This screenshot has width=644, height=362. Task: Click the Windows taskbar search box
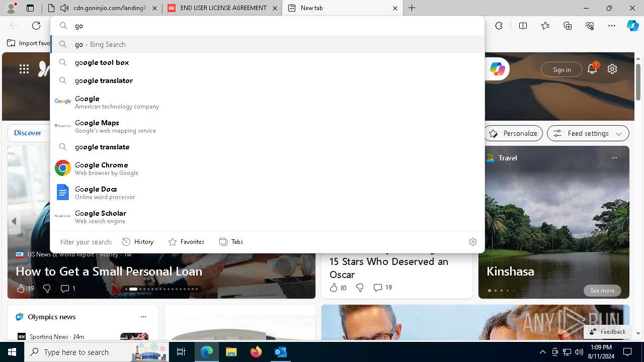click(96, 352)
